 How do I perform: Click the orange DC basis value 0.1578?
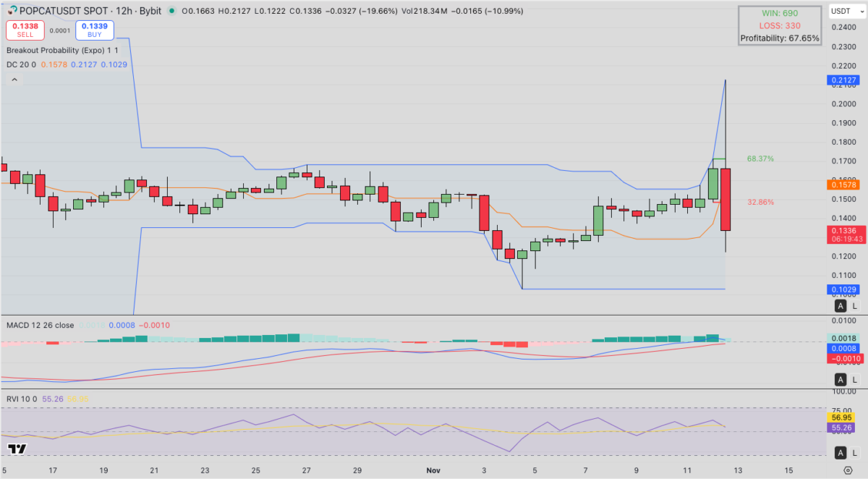tap(54, 64)
